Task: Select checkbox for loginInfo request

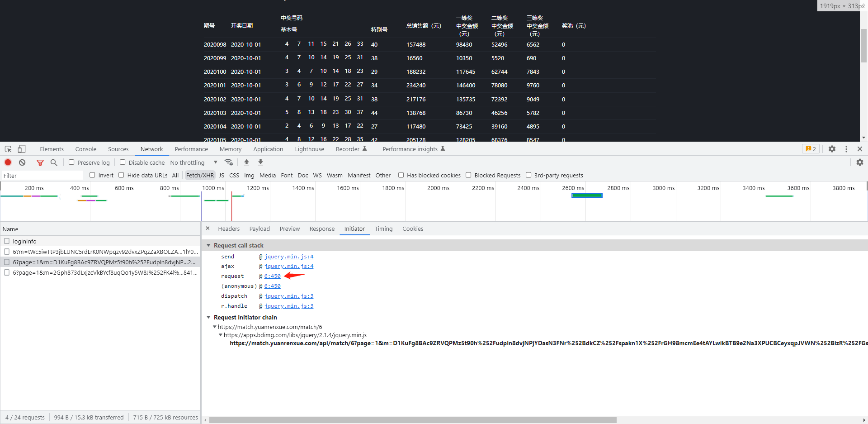Action: (x=7, y=241)
